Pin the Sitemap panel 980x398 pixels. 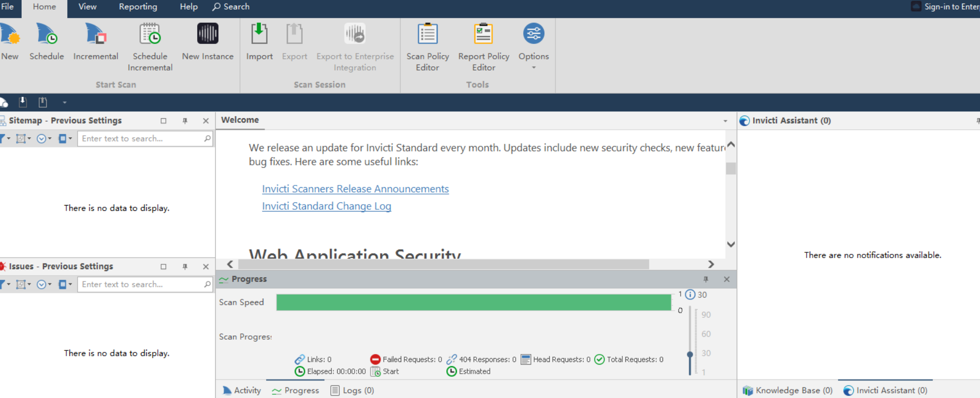tap(185, 121)
